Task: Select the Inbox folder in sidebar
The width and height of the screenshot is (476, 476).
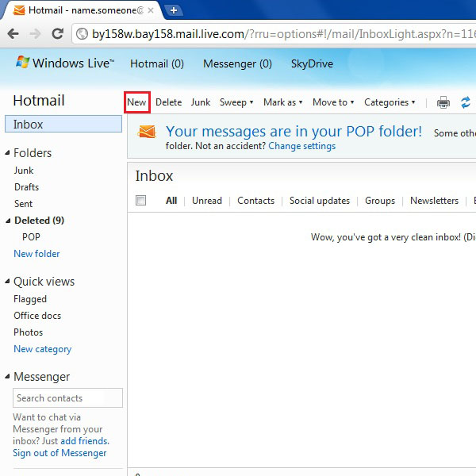Action: click(63, 124)
